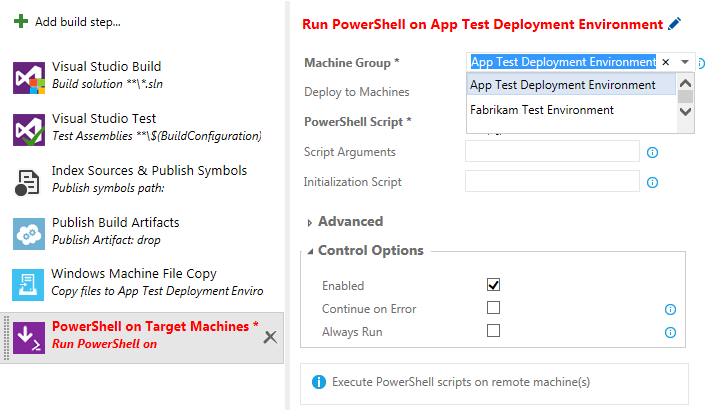
Task: Click the dropdown list scroll up arrow
Action: 686,83
